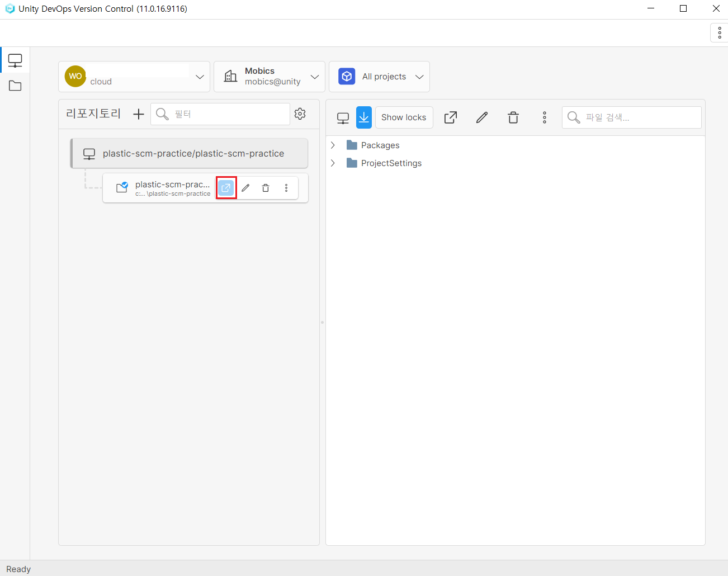Click the All projects cube icon
The image size is (728, 576).
click(x=347, y=77)
